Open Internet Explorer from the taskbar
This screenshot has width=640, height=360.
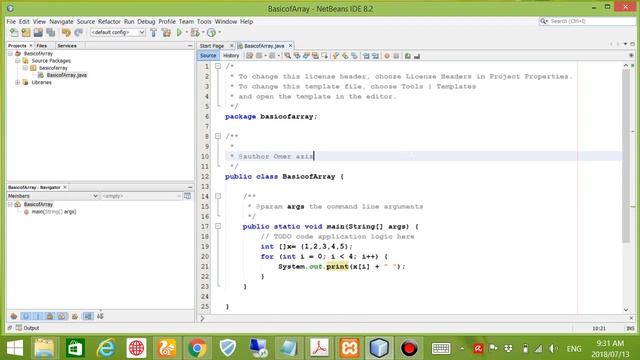106,348
